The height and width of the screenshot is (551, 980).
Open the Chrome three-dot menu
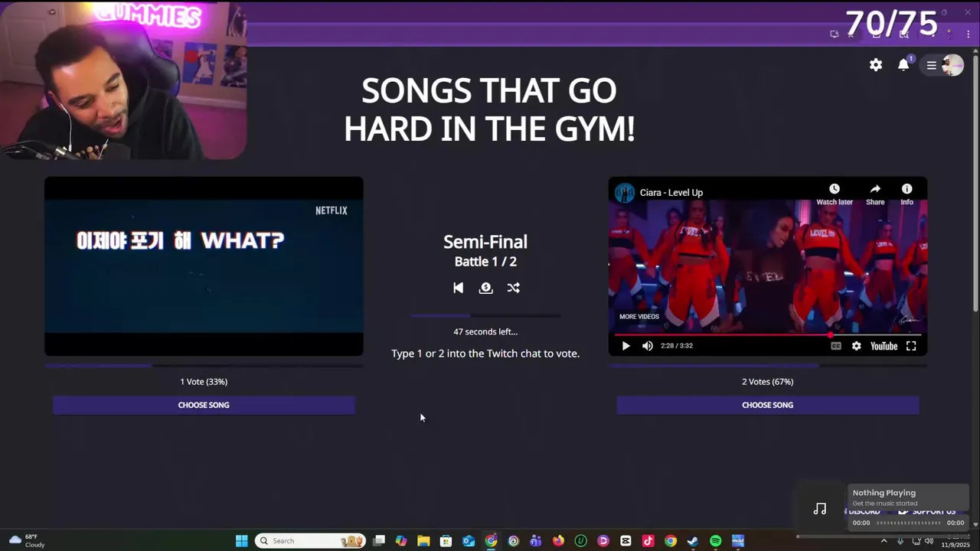(969, 34)
